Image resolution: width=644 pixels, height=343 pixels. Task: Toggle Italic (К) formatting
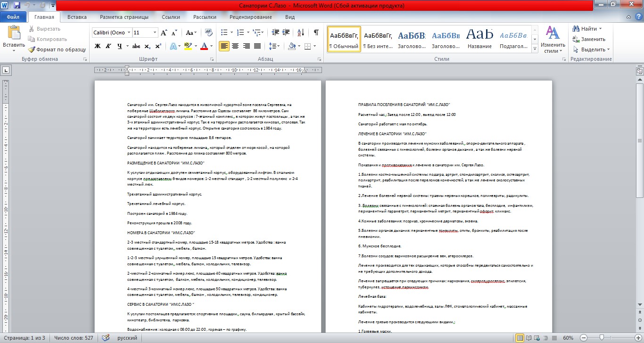click(x=109, y=46)
